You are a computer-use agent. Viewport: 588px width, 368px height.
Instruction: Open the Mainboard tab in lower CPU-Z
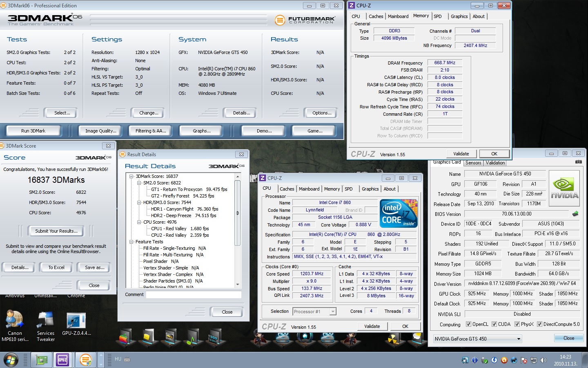click(309, 189)
